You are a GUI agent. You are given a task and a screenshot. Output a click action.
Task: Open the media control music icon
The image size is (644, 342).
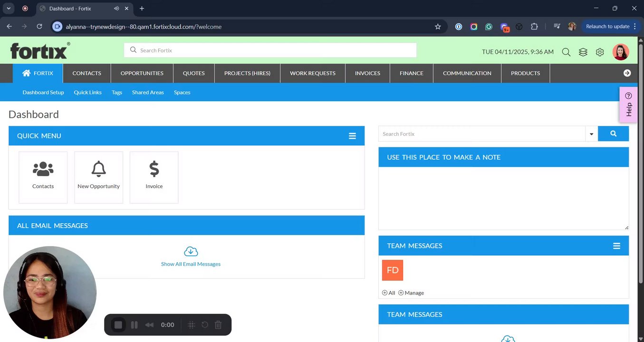pyautogui.click(x=557, y=27)
